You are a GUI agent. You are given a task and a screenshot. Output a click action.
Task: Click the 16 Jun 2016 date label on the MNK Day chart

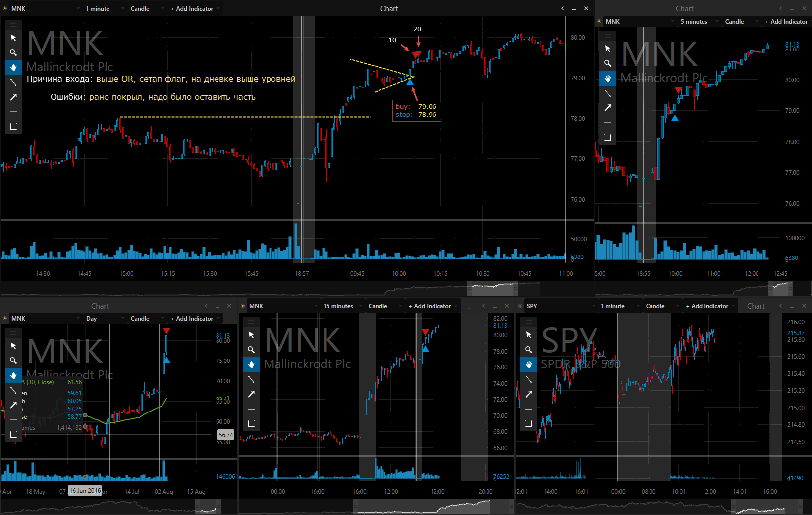(85, 491)
